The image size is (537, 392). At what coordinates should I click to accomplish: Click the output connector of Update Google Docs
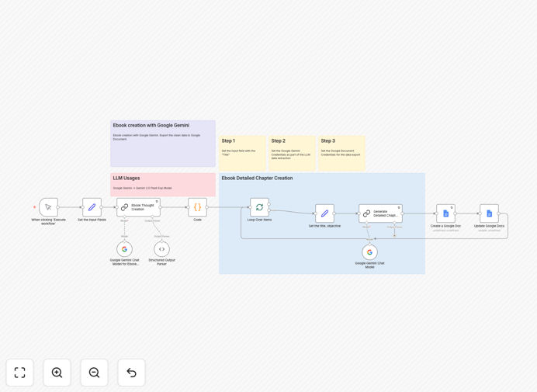499,213
